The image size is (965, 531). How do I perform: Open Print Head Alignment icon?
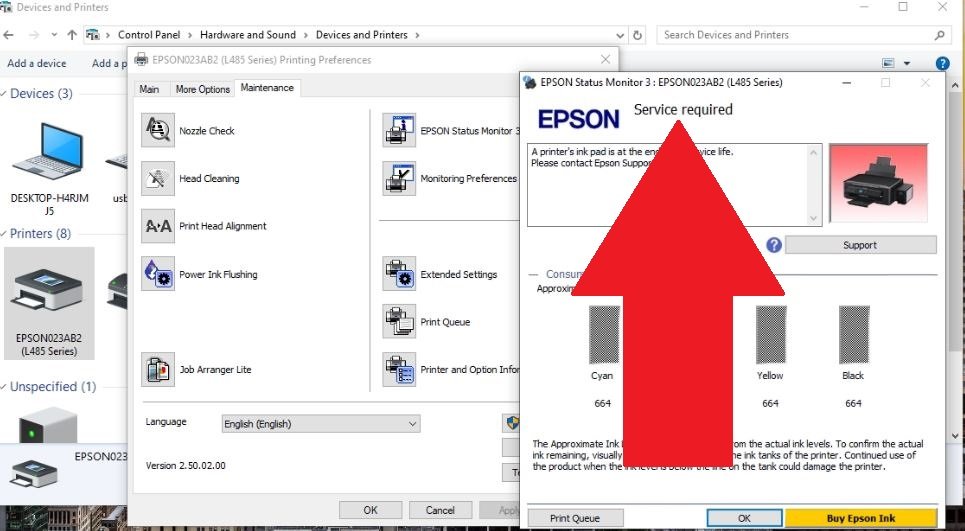coord(158,226)
